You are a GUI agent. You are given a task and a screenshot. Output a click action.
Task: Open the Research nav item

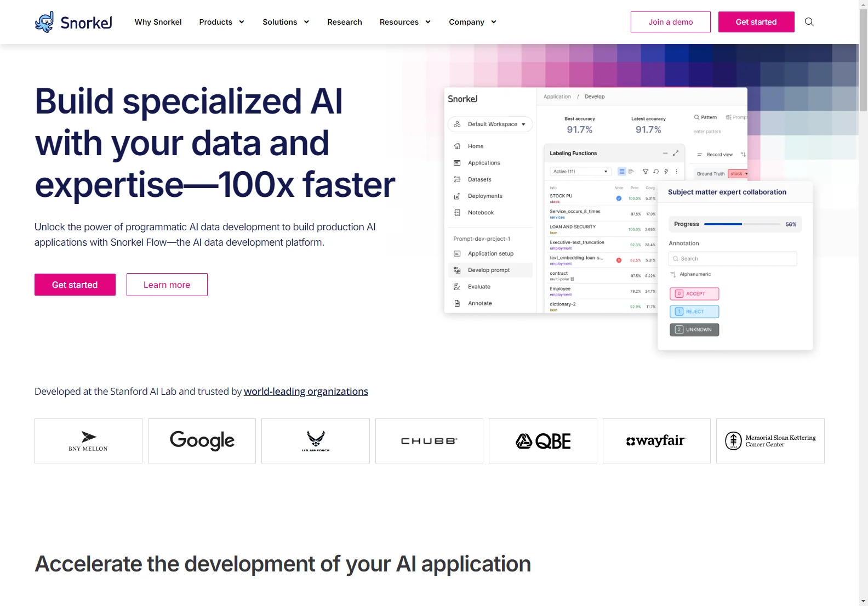click(x=345, y=22)
